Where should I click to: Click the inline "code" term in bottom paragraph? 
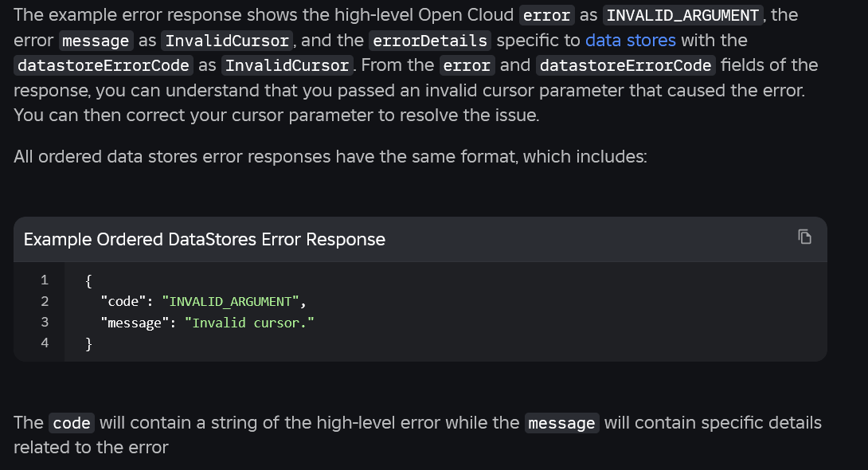[x=72, y=423]
